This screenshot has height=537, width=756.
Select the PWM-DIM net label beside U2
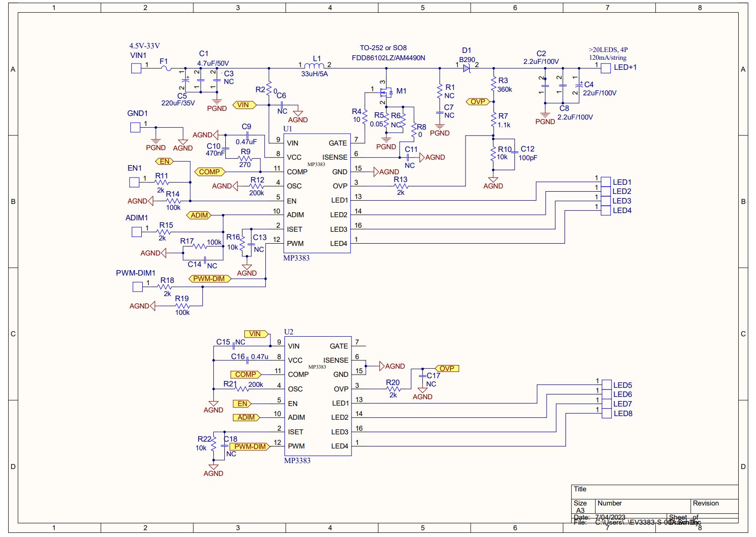pos(250,447)
